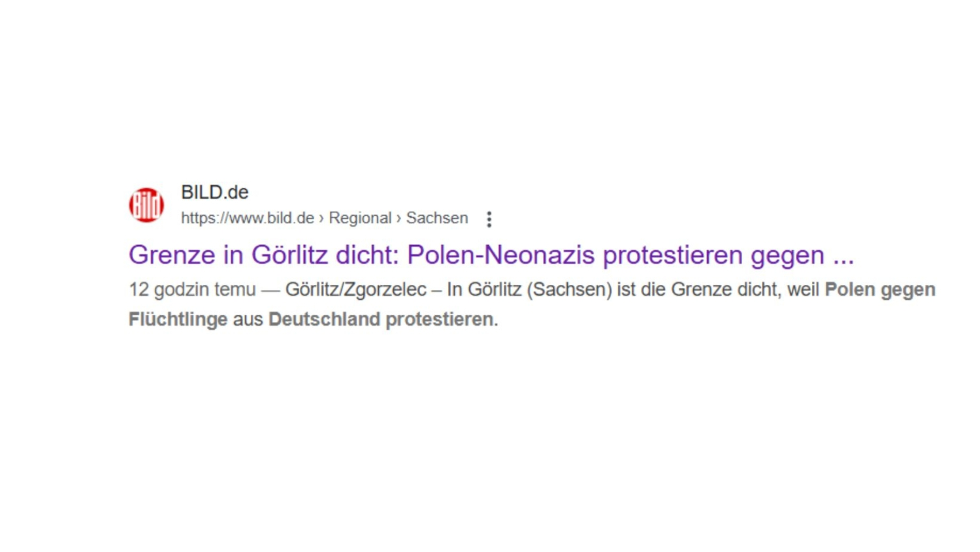Click the word aus in the snippet

point(248,319)
